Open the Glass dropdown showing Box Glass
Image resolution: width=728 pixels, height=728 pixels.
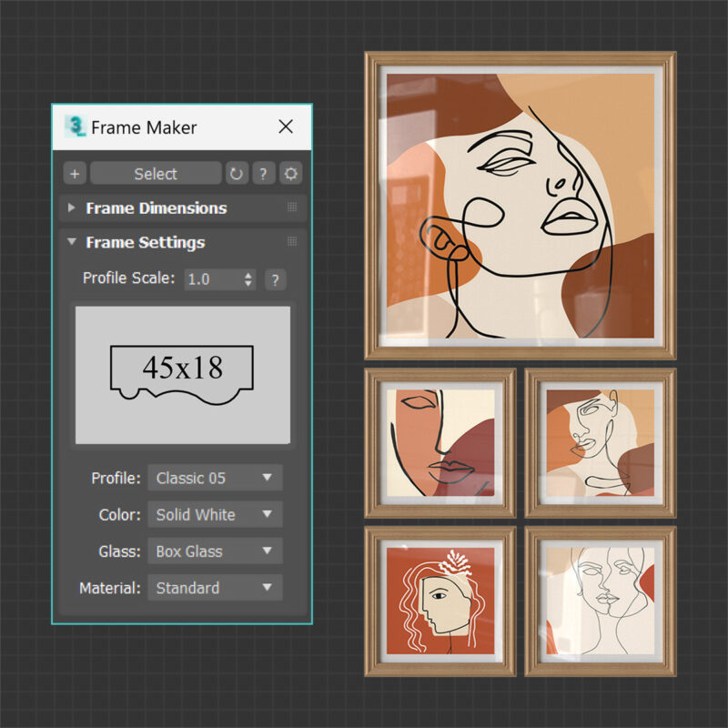[215, 551]
